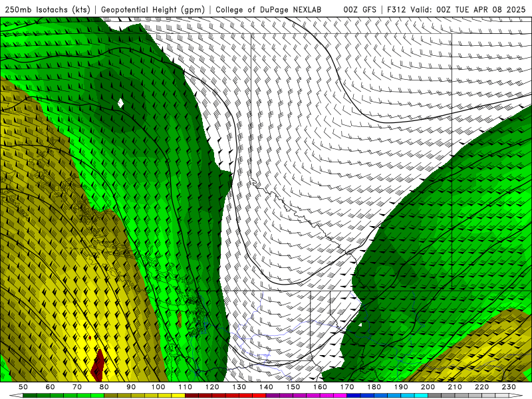Click the dark blue swatch starting at 170

(354, 396)
